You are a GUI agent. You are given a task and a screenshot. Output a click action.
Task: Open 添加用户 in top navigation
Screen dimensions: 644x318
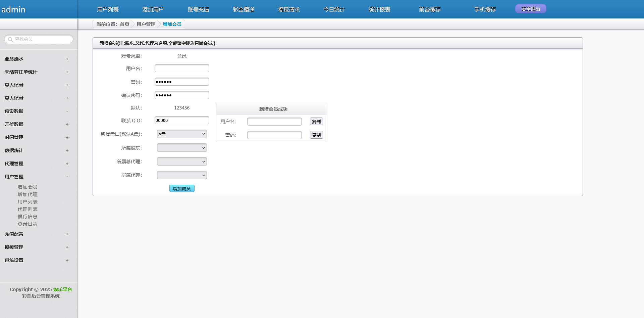pyautogui.click(x=153, y=10)
